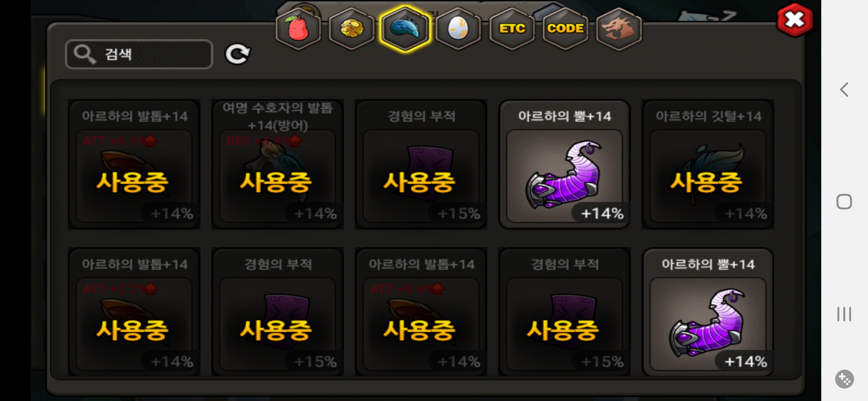Image resolution: width=868 pixels, height=401 pixels.
Task: Open the dragon head category tab
Action: (x=619, y=29)
